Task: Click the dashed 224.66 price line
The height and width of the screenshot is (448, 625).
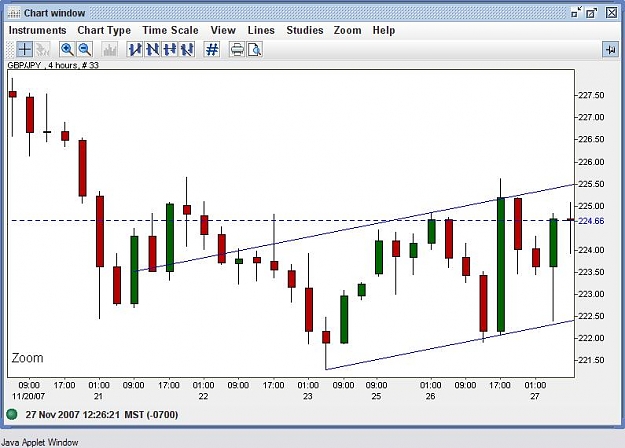Action: click(293, 220)
